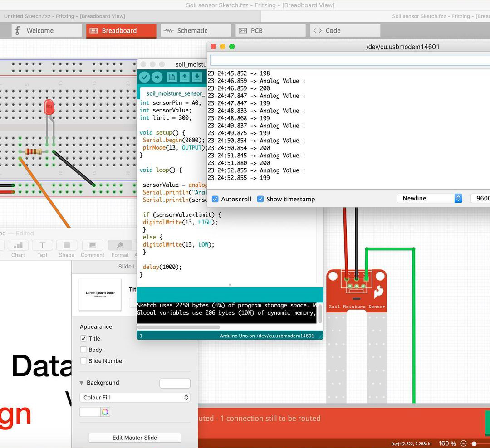Open a sketch with the up-arrow icon
The height and width of the screenshot is (448, 490).
(184, 77)
